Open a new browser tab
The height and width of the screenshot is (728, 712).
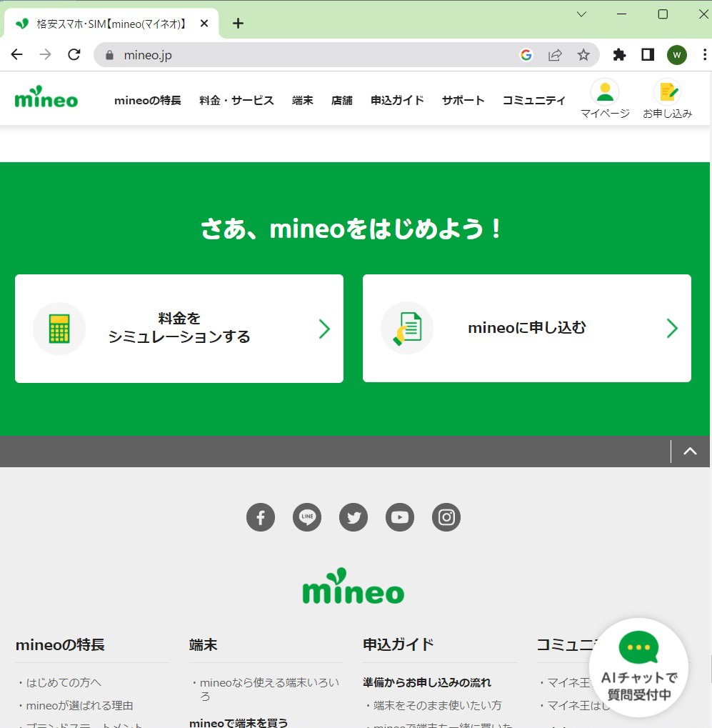coord(238,23)
